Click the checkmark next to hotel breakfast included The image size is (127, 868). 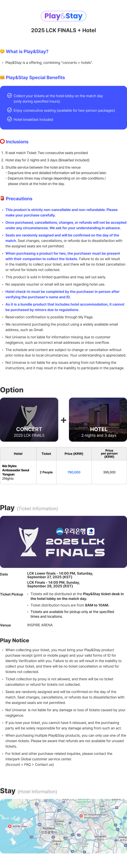tap(9, 119)
